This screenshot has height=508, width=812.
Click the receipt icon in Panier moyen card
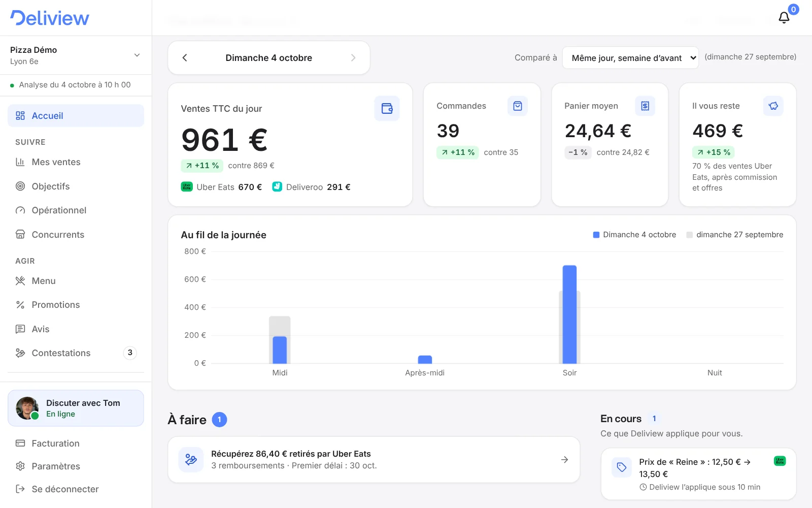coord(645,106)
